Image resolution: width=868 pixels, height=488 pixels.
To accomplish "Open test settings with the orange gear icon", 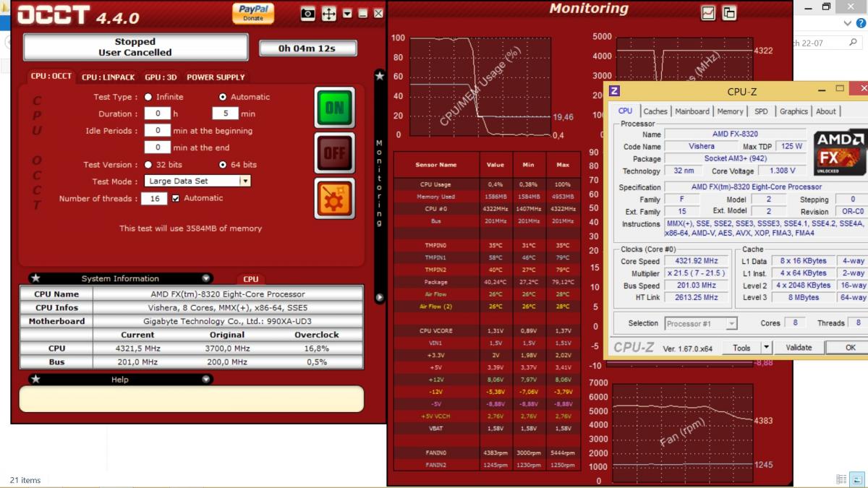I will point(335,198).
